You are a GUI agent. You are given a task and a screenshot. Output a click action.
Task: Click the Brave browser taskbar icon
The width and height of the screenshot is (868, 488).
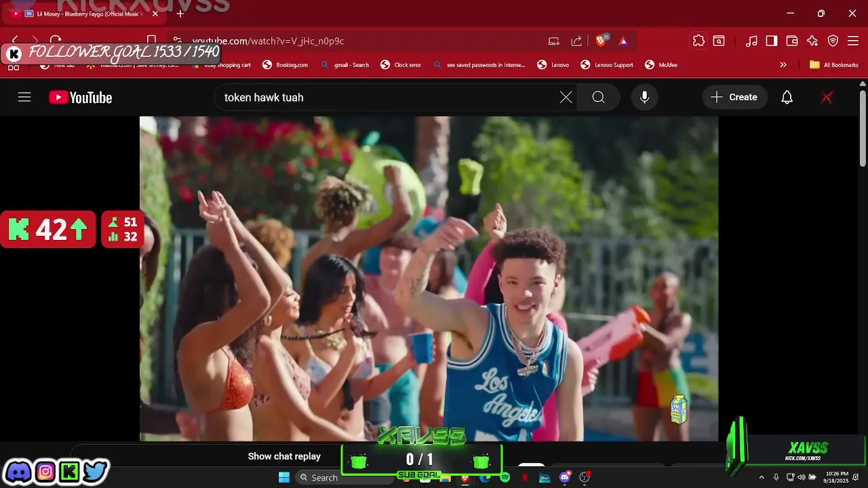pos(465,478)
